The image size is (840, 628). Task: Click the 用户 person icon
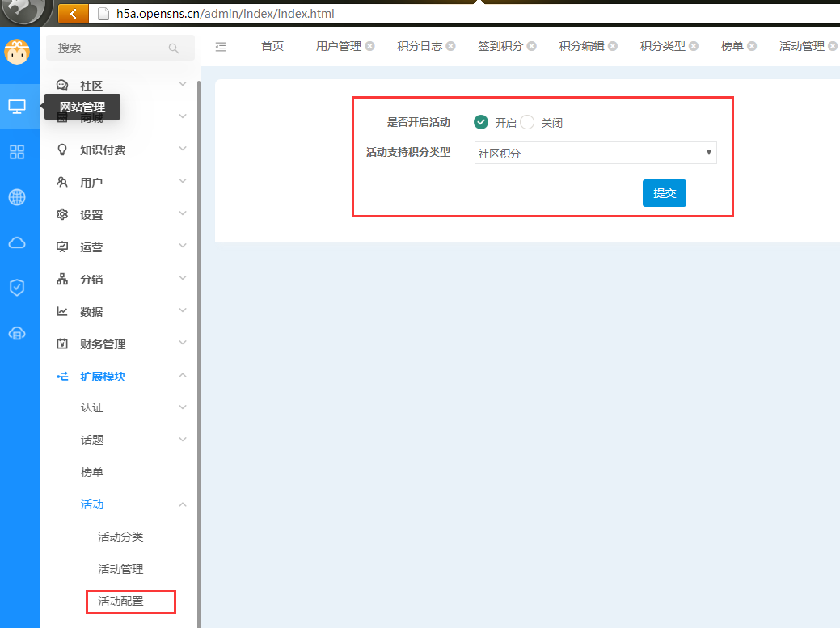pos(62,182)
